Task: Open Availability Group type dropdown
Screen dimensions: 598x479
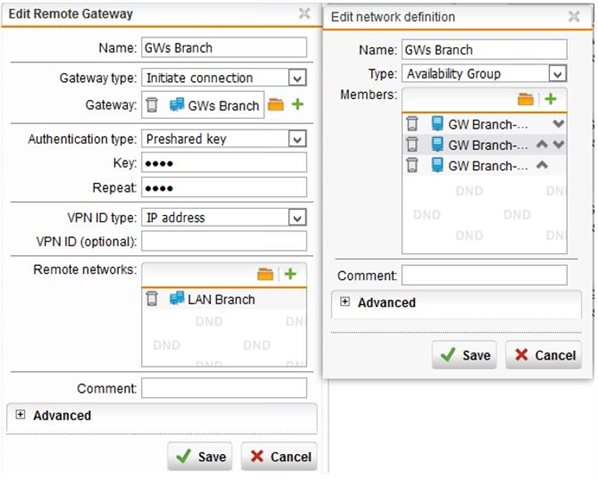Action: click(557, 74)
